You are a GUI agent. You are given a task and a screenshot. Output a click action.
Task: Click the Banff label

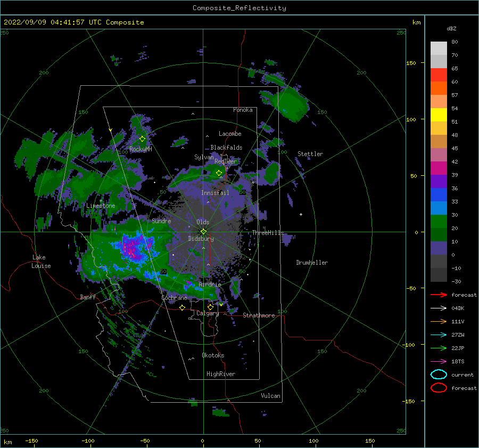tap(88, 297)
